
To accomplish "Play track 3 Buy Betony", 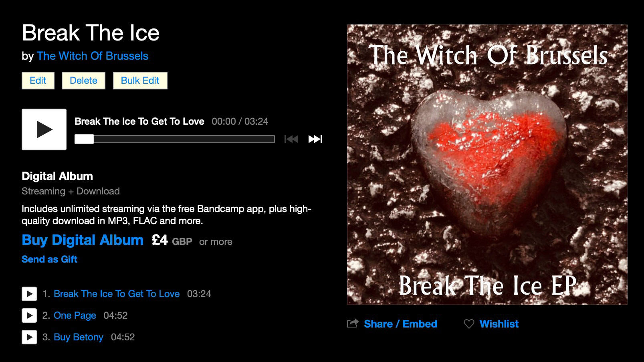I will click(x=29, y=337).
